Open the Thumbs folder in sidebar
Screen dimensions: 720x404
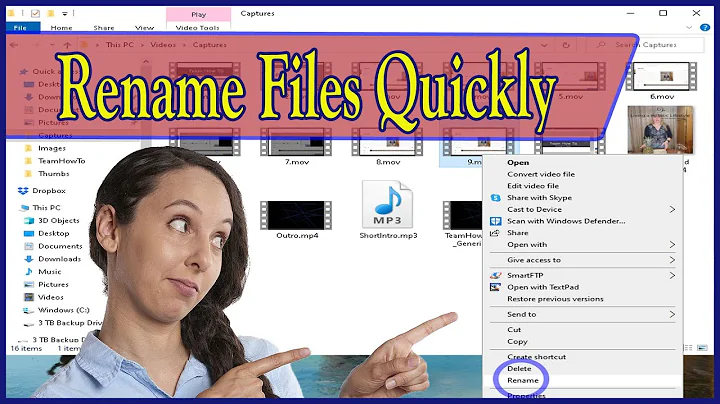[x=53, y=174]
